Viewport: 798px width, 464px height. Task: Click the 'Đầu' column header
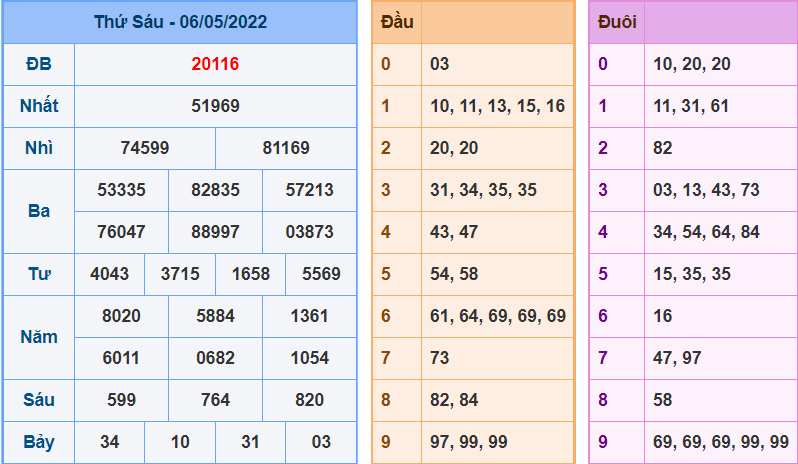(x=397, y=22)
